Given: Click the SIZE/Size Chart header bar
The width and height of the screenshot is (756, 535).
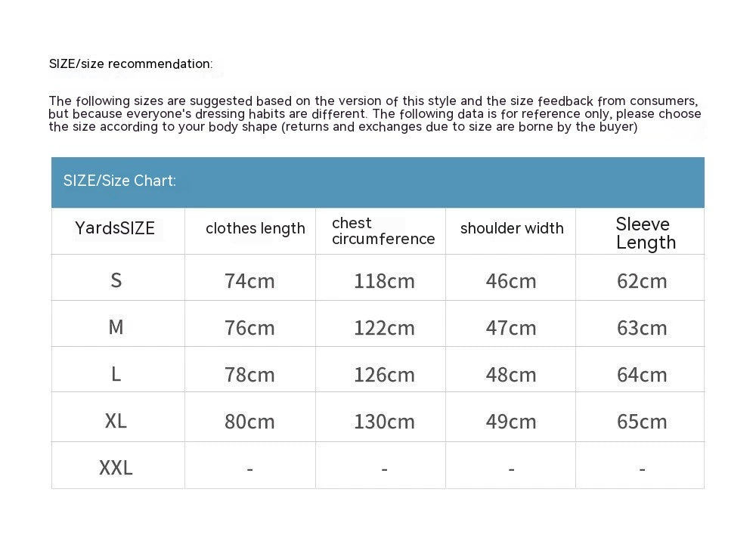Looking at the screenshot, I should [377, 181].
